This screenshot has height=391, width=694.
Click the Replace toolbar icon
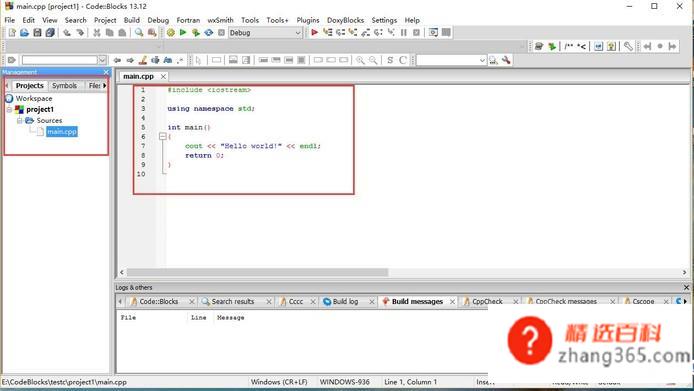click(152, 33)
